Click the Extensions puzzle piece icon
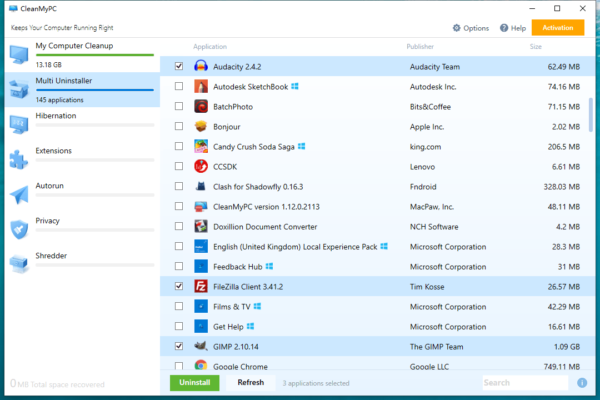 click(x=19, y=159)
